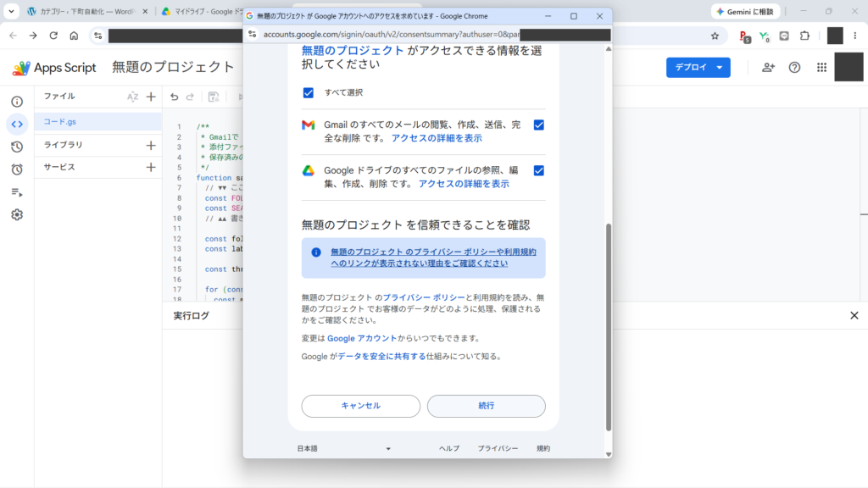Open the Deploy (デプロイ) dropdown
This screenshot has height=488, width=868.
pyautogui.click(x=698, y=68)
